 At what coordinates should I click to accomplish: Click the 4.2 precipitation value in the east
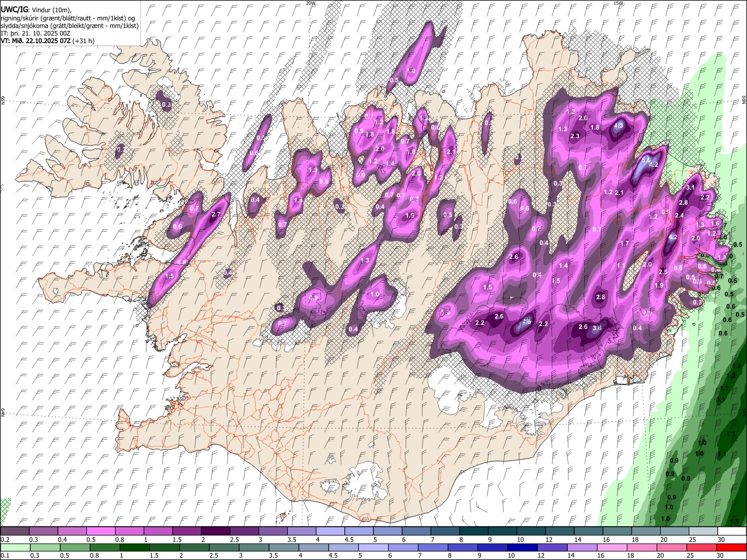click(x=672, y=237)
